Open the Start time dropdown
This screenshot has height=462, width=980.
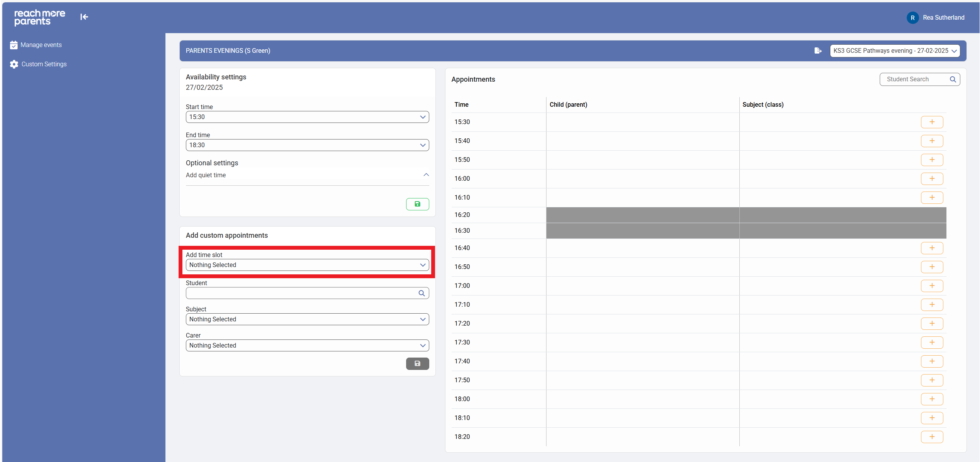click(x=307, y=117)
